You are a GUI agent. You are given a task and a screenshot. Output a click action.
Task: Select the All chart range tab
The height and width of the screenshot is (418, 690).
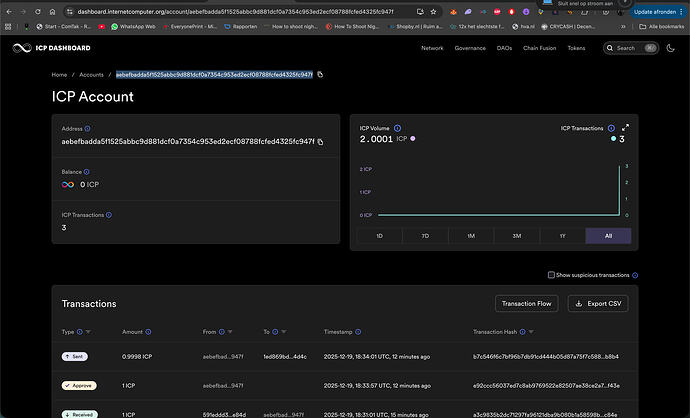(608, 236)
